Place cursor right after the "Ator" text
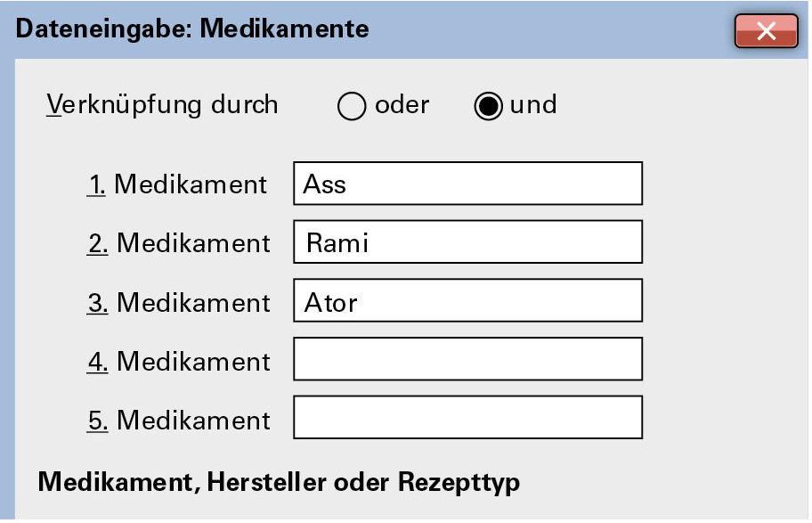This screenshot has height=523, width=812. (x=359, y=302)
